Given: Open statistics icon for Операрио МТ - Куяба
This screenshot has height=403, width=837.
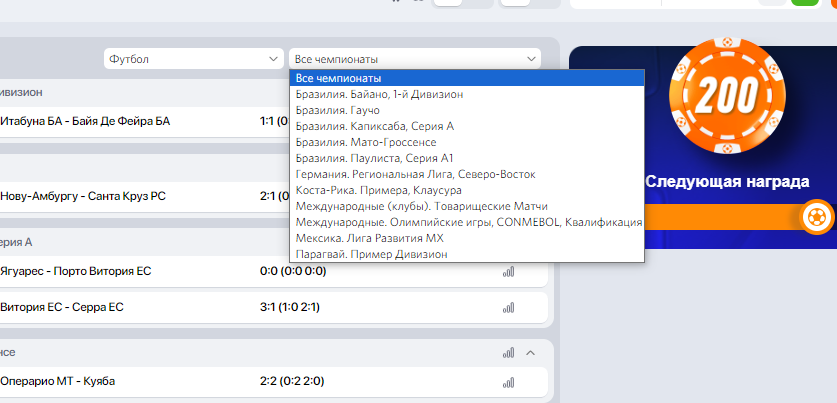Looking at the screenshot, I should coord(509,382).
